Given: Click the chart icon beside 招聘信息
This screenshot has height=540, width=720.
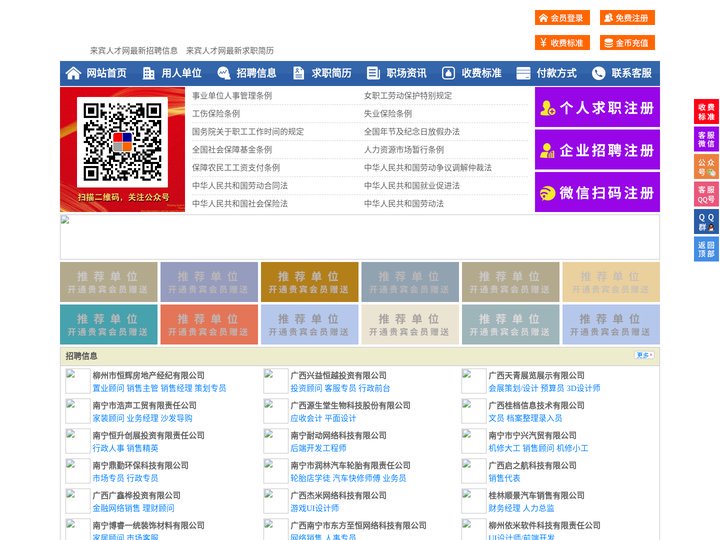Looking at the screenshot, I should coord(224,73).
